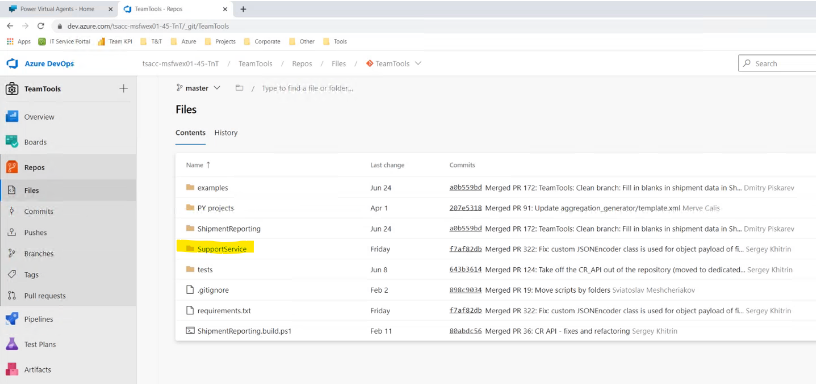
Task: Open commit a8b559bd in examples row
Action: [x=466, y=187]
